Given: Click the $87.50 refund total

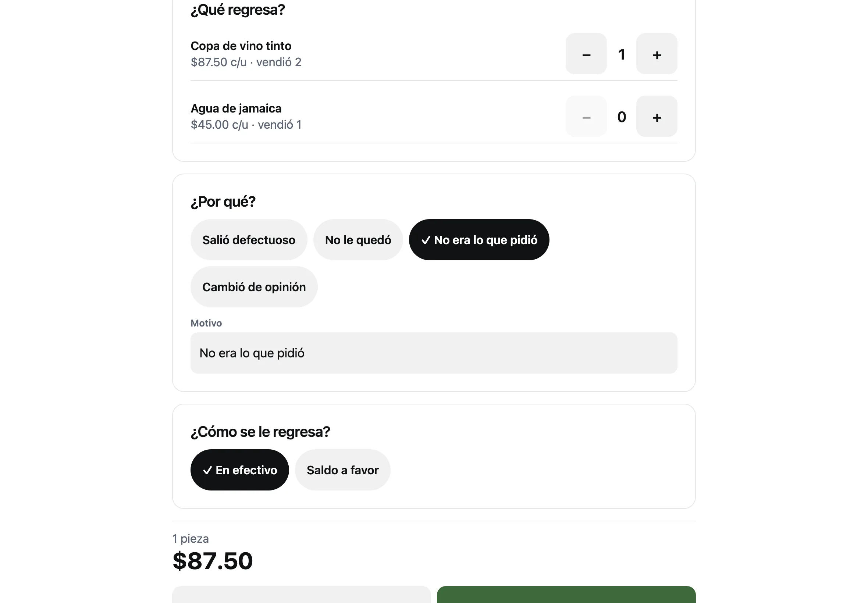Looking at the screenshot, I should click(212, 561).
